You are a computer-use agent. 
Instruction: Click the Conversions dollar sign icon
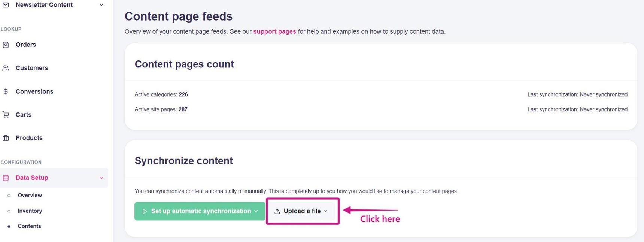[6, 91]
